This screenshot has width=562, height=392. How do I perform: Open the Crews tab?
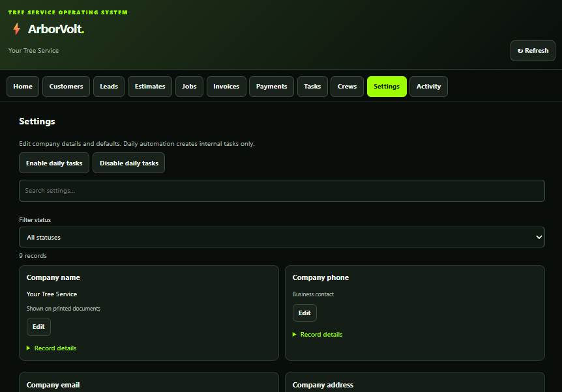pos(347,87)
